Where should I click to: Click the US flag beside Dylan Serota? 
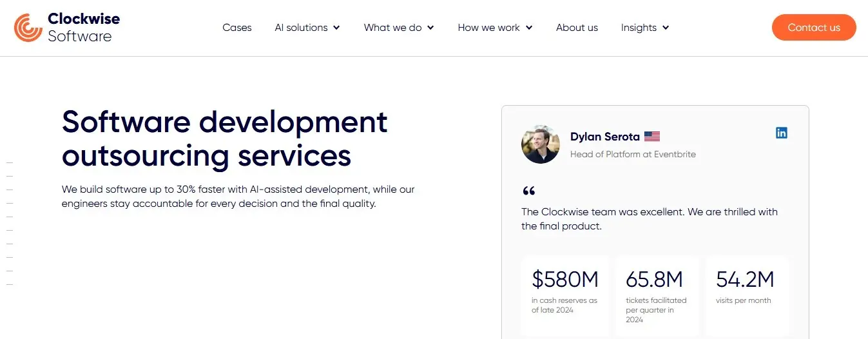[652, 137]
